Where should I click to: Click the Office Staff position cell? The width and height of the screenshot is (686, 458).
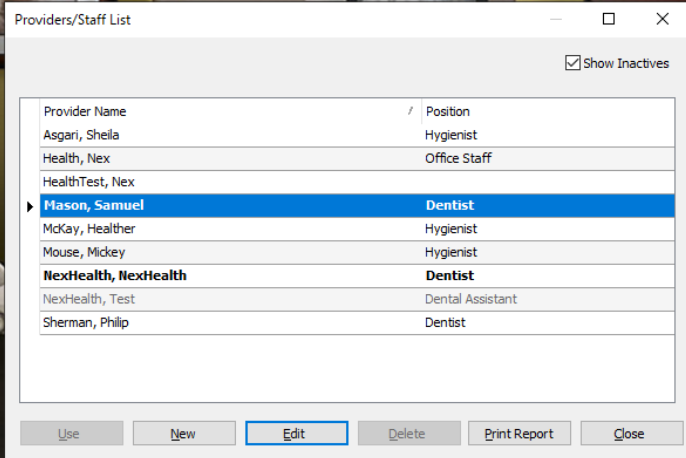click(x=548, y=158)
